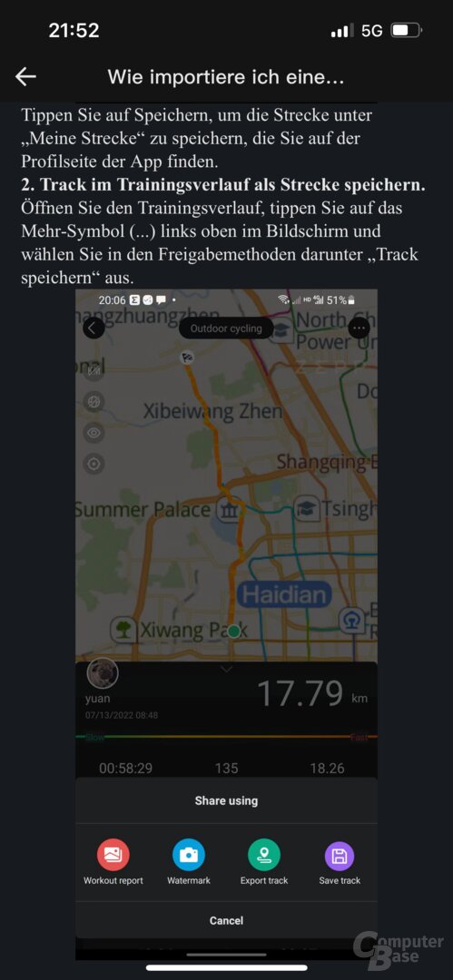The width and height of the screenshot is (453, 980).
Task: Tap the Outdoor cycling label pill
Action: [x=227, y=328]
